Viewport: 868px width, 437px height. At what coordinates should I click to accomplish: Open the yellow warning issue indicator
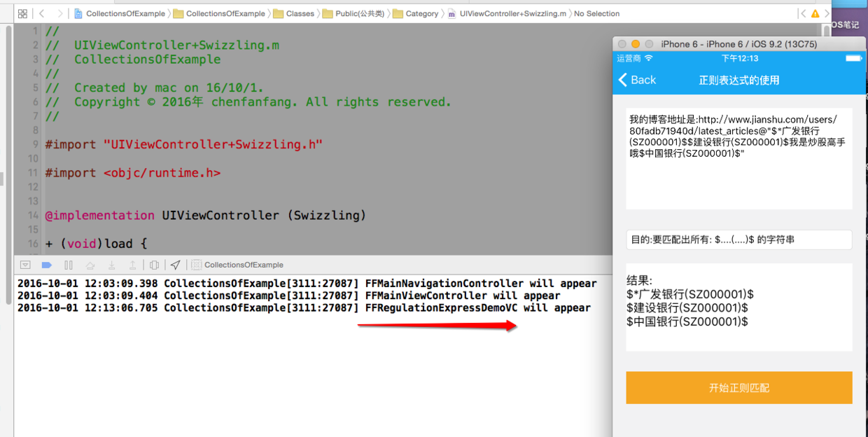[815, 13]
